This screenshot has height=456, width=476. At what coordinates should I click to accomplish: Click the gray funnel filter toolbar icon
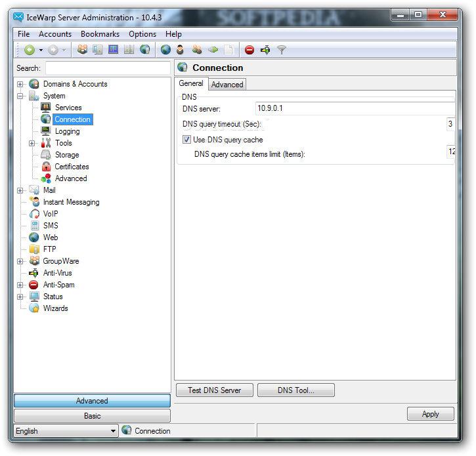pyautogui.click(x=282, y=50)
